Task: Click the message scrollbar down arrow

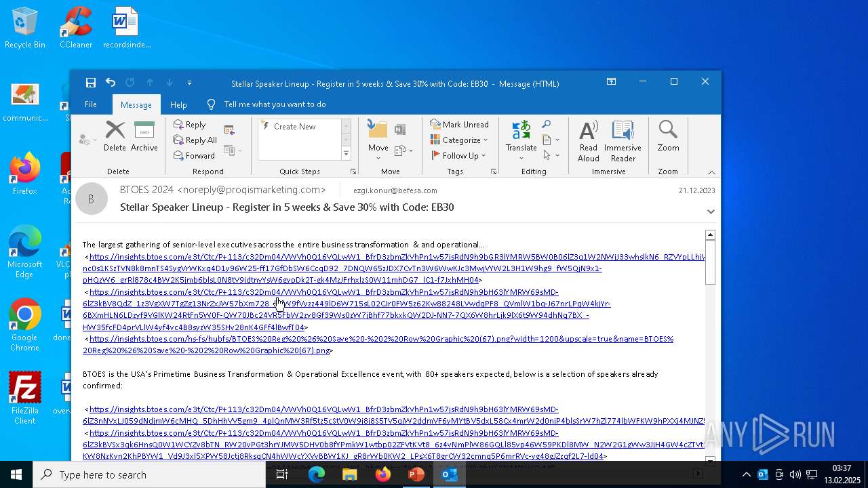Action: [710, 461]
